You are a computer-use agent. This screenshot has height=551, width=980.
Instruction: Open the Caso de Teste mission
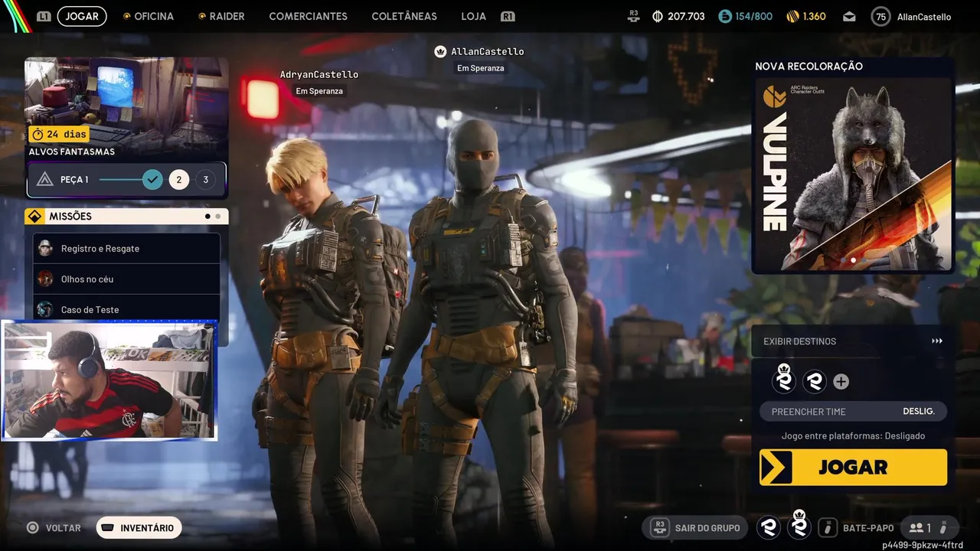(x=126, y=308)
